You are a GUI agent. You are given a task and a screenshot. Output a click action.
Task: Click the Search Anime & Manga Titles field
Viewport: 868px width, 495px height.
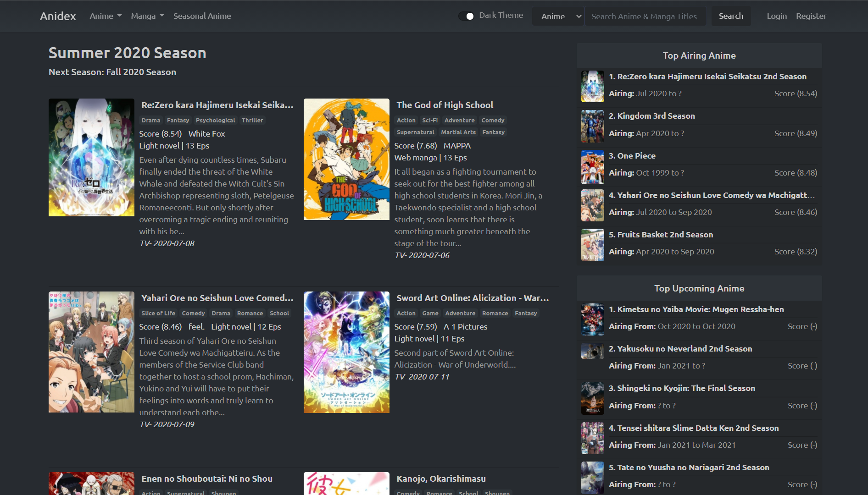(x=645, y=16)
